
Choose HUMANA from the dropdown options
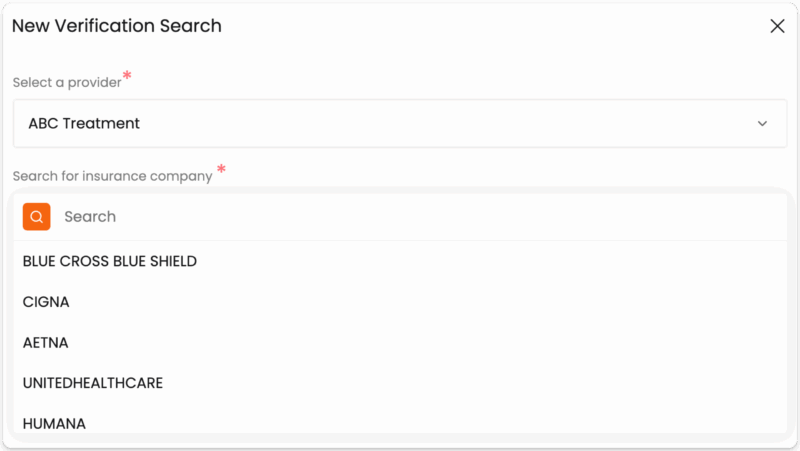54,424
